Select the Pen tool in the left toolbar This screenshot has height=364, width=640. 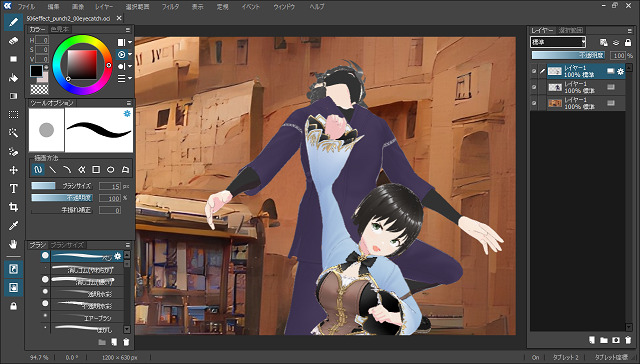(x=13, y=22)
